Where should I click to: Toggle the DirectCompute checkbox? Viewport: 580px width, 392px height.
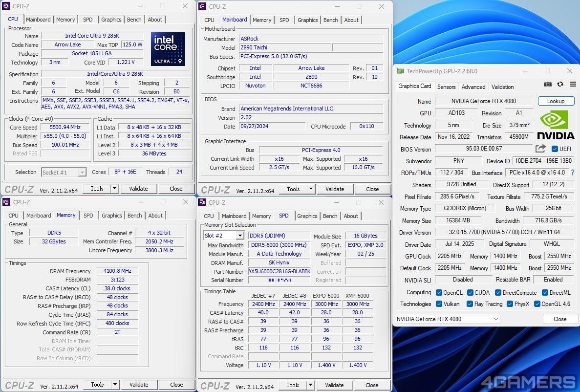[498, 292]
